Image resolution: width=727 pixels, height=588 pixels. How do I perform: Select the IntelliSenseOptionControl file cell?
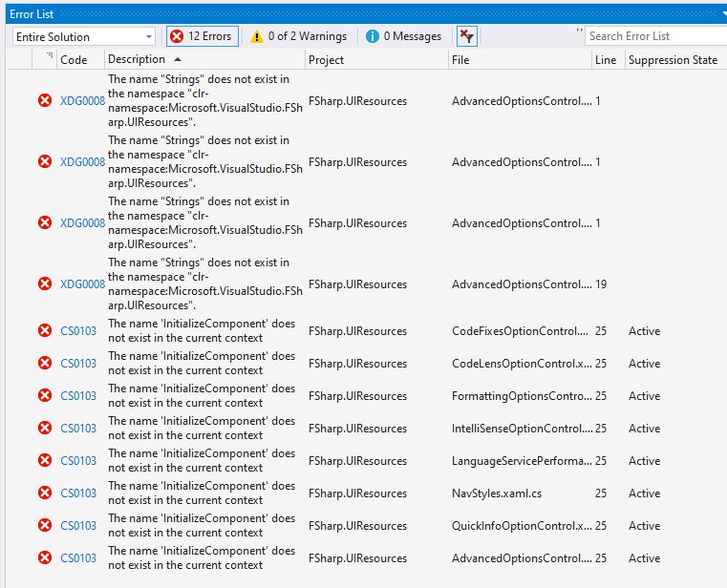pyautogui.click(x=522, y=429)
